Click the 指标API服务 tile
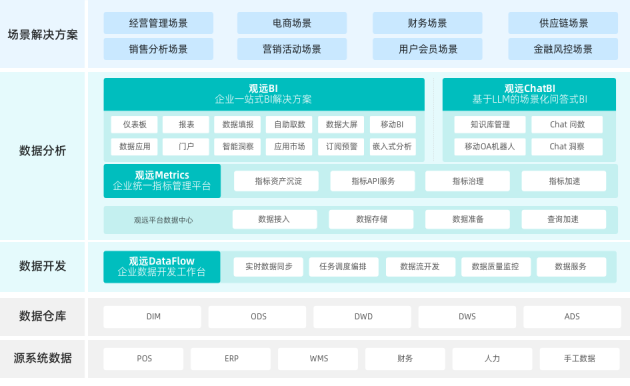This screenshot has height=386, width=630. click(372, 181)
